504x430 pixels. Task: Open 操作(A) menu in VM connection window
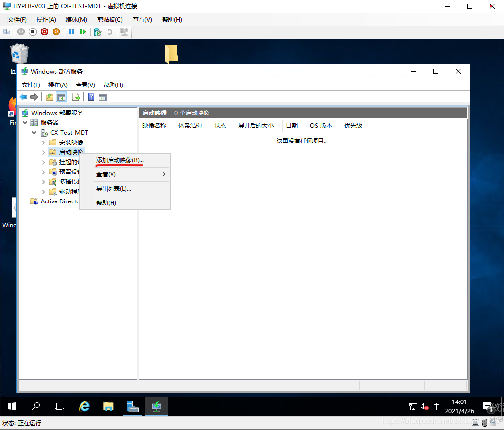46,20
